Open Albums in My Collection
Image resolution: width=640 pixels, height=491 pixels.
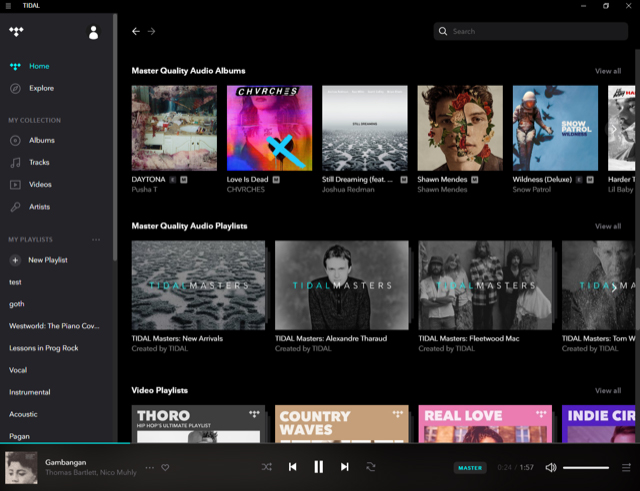point(41,140)
